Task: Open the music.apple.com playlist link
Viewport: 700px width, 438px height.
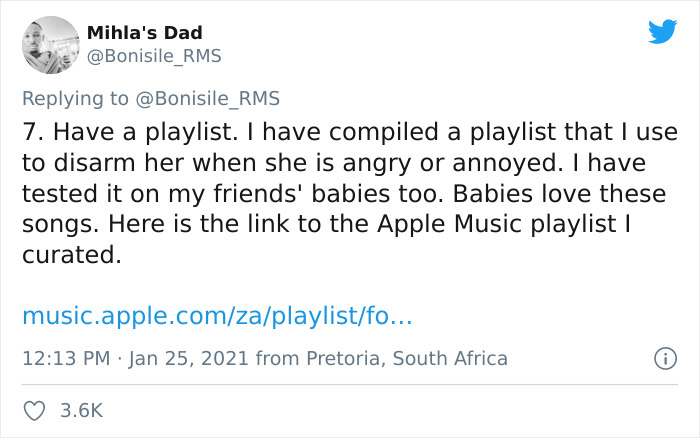Action: 217,317
